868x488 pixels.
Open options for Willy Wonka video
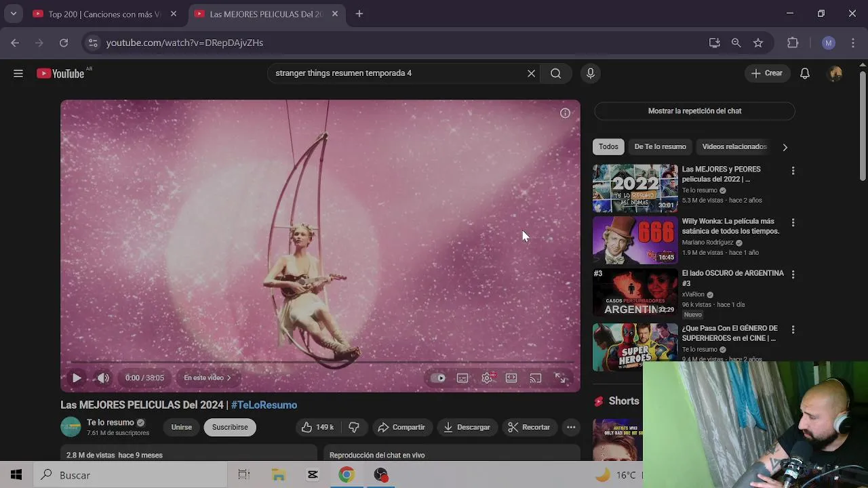(x=793, y=222)
